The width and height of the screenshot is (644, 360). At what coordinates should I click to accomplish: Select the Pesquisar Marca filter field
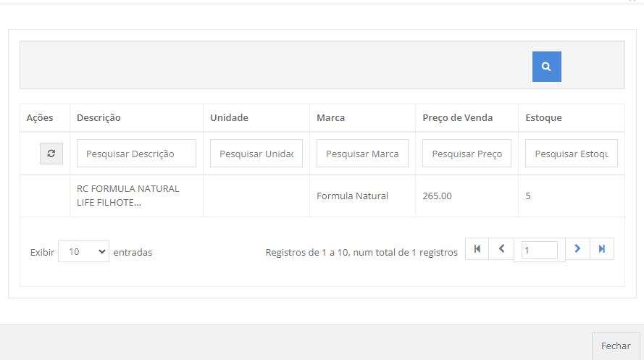pyautogui.click(x=362, y=154)
